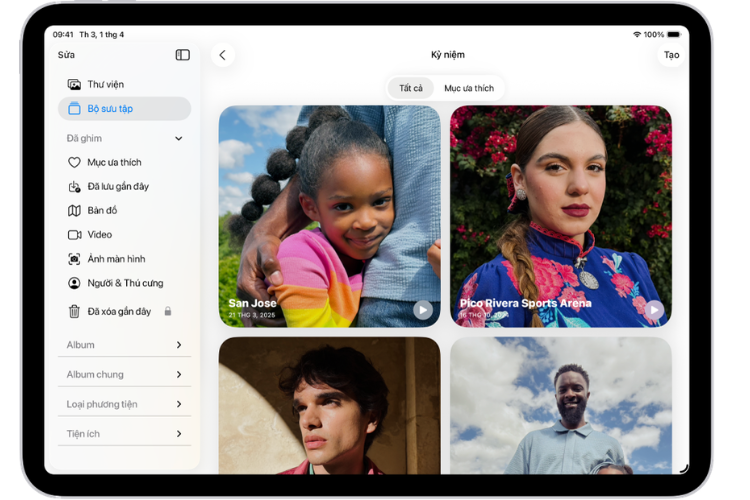Play the San Jose memory
Screen dimensions: 750x500
coord(423,310)
